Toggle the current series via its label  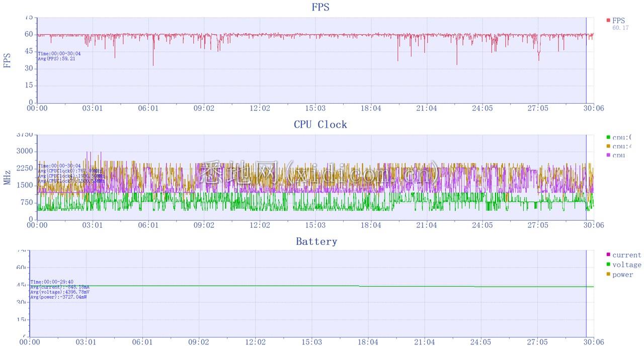click(x=626, y=255)
